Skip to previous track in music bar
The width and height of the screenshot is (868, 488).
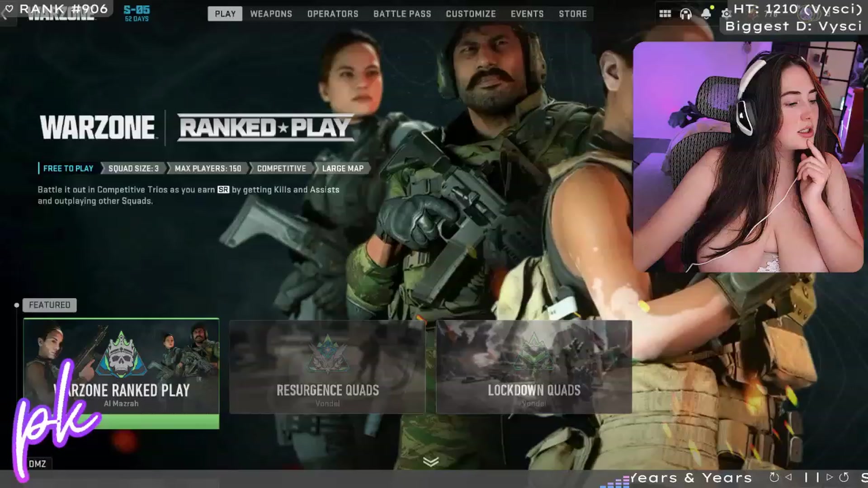tap(788, 477)
